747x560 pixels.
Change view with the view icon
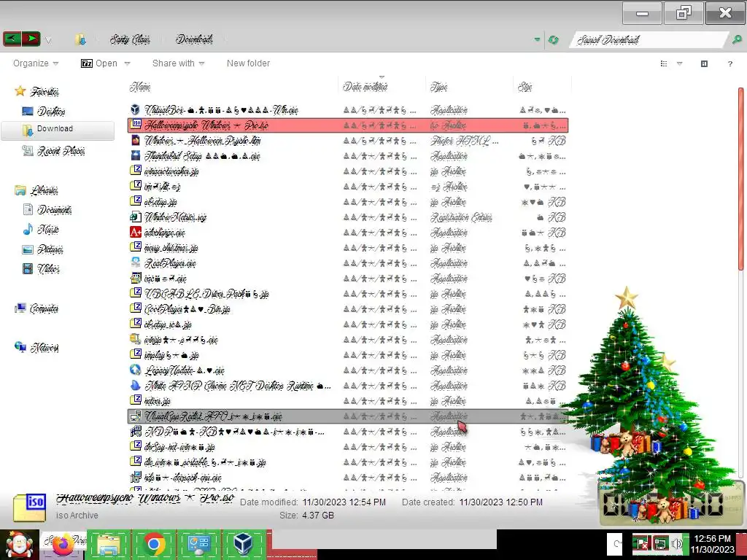[x=664, y=64]
